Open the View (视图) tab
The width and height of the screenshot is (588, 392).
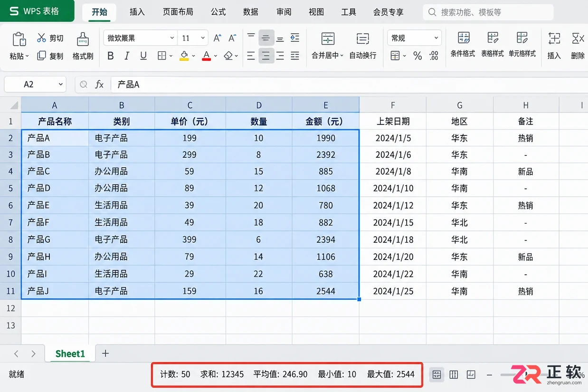[x=316, y=12]
